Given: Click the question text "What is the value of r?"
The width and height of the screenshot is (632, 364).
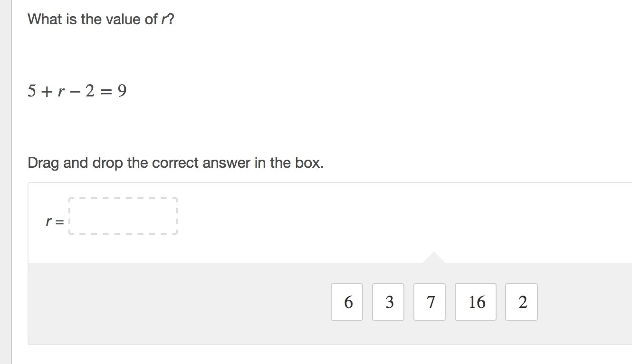Looking at the screenshot, I should pos(101,19).
